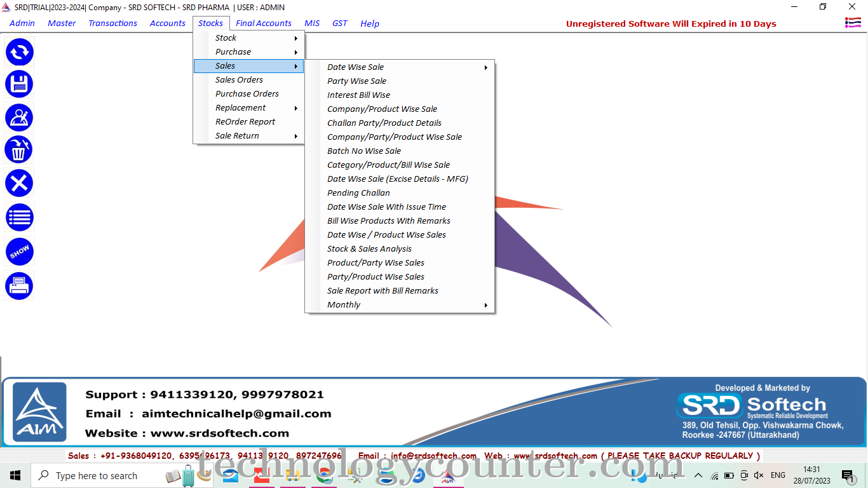Select Challan Party/Product Details
This screenshot has width=868, height=488.
click(400, 123)
